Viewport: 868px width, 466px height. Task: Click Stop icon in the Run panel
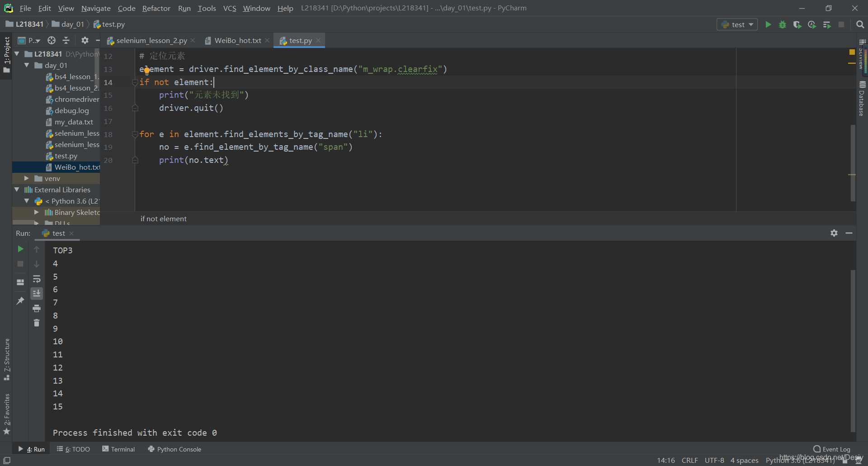coord(20,264)
